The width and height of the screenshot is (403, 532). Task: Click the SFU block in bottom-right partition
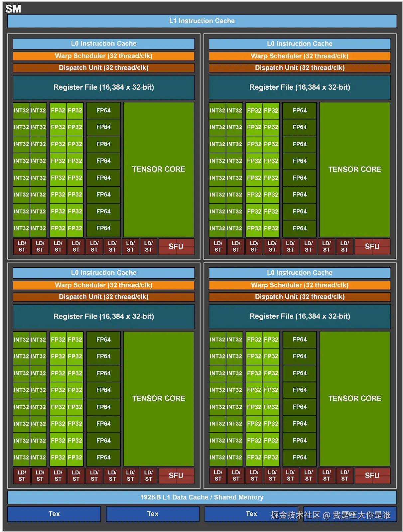click(x=372, y=475)
